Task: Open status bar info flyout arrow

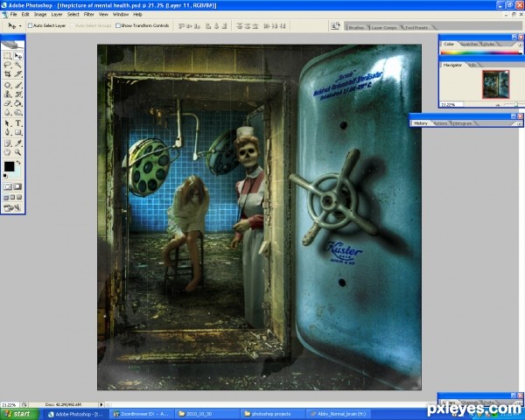Action: coord(101,404)
